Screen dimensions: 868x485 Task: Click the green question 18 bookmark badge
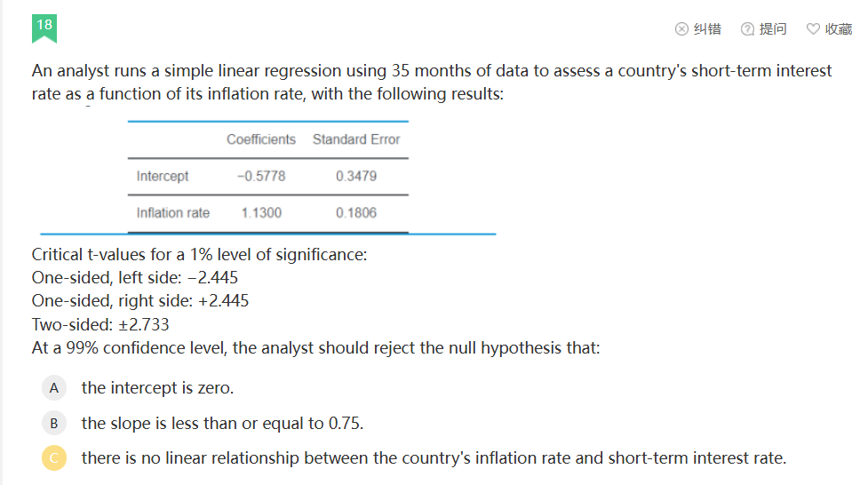click(44, 27)
